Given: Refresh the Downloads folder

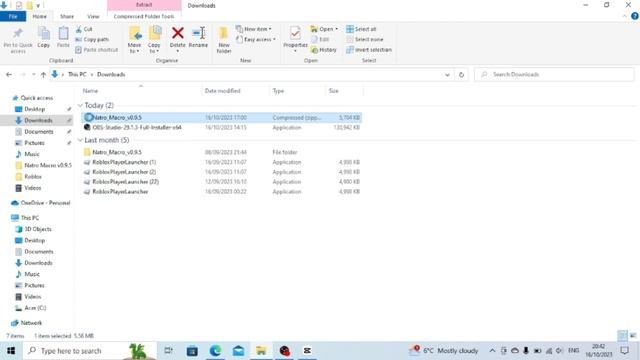Looking at the screenshot, I should pyautogui.click(x=461, y=75).
